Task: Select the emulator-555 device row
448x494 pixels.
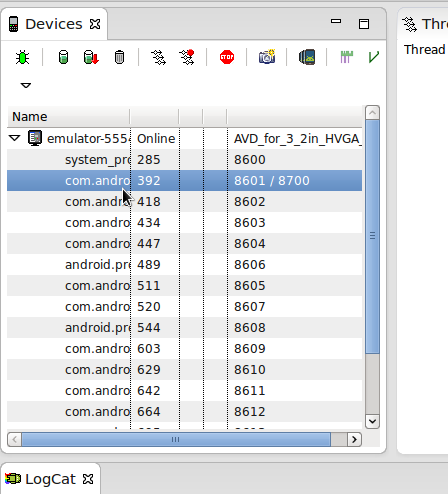Action: tap(184, 138)
